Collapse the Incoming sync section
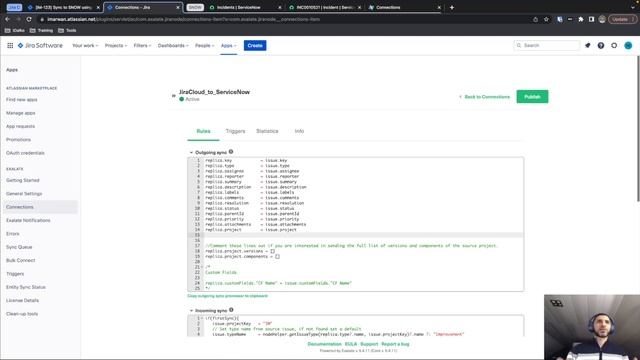Image resolution: width=640 pixels, height=360 pixels. [191, 311]
